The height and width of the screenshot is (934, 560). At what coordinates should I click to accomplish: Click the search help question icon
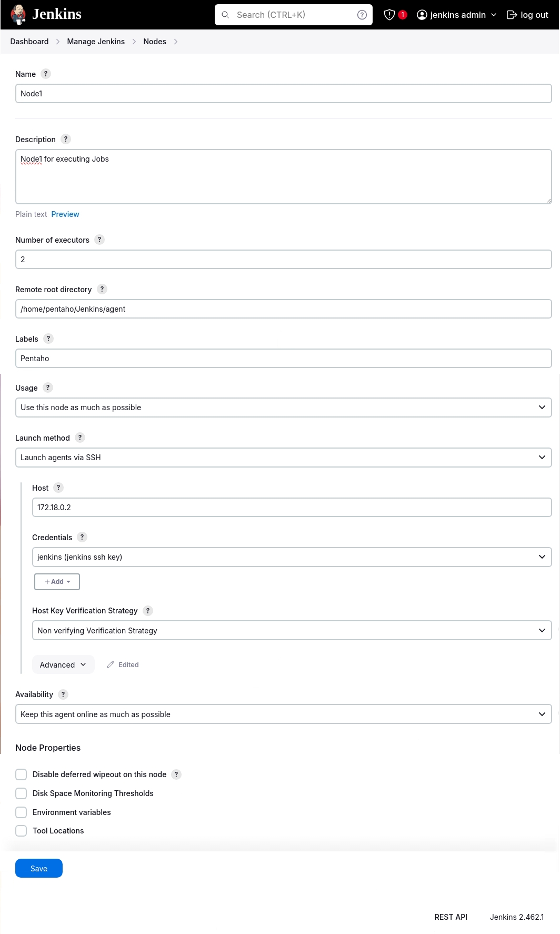click(x=362, y=15)
